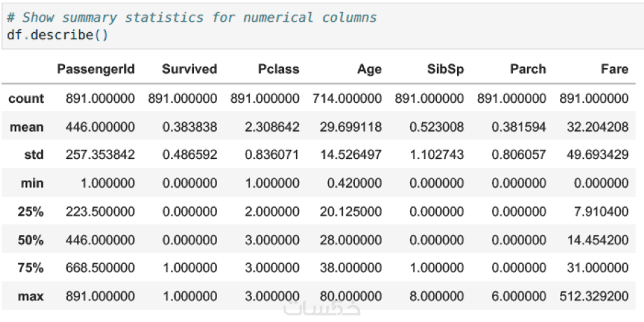Click the Parch column header
Viewport: 644px width, 322px height.
tap(527, 69)
